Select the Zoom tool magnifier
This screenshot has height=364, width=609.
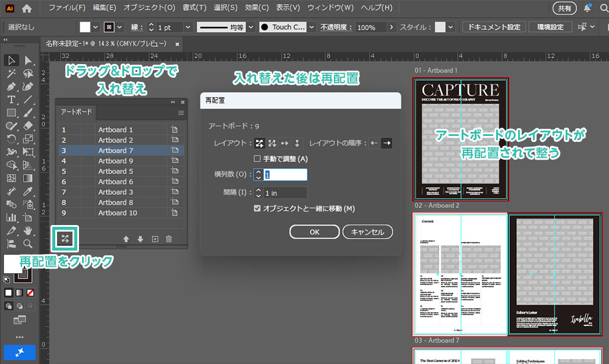click(28, 243)
